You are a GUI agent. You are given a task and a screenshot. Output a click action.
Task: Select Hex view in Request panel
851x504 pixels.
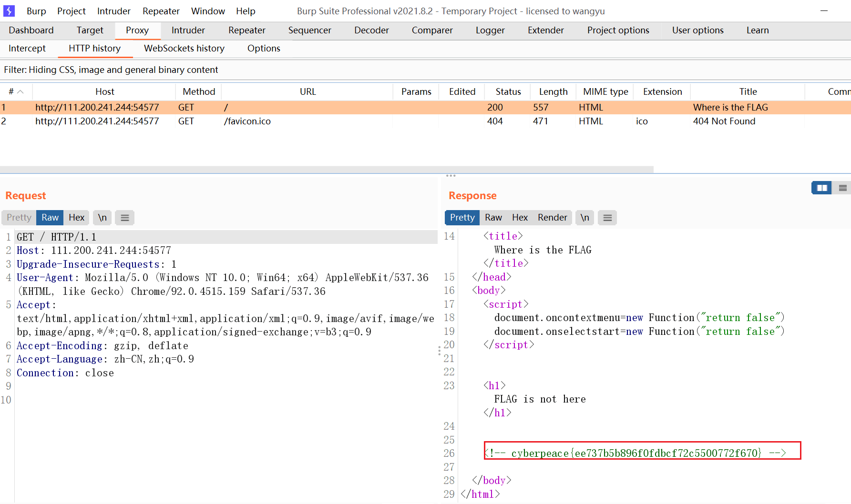pyautogui.click(x=76, y=218)
